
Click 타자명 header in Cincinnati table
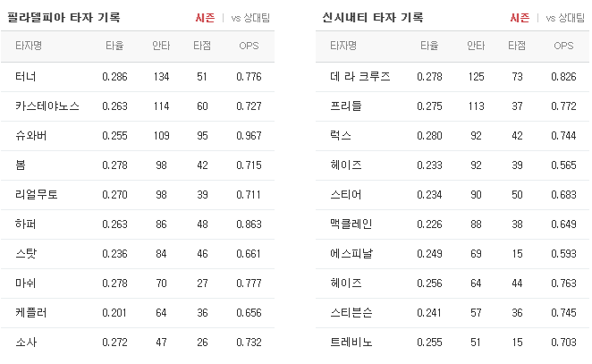(x=343, y=46)
